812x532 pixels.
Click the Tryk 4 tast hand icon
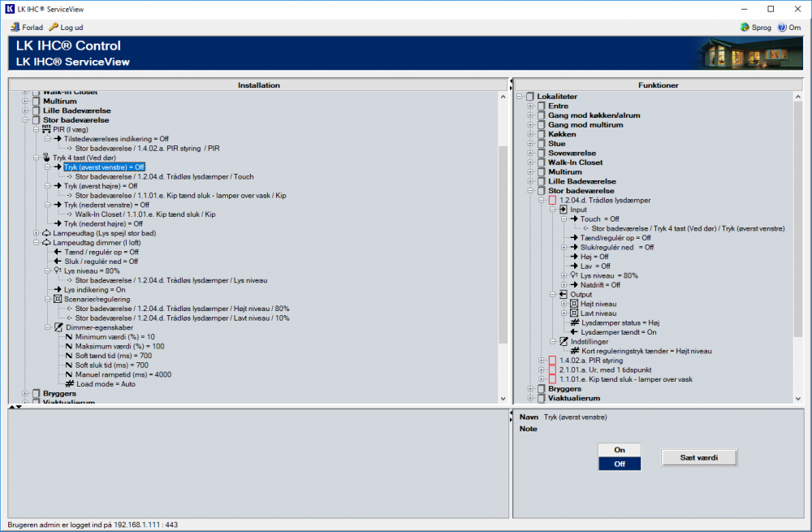click(46, 158)
